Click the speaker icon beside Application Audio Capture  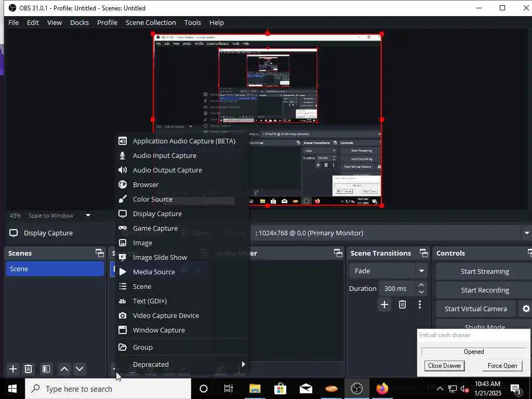pos(123,141)
